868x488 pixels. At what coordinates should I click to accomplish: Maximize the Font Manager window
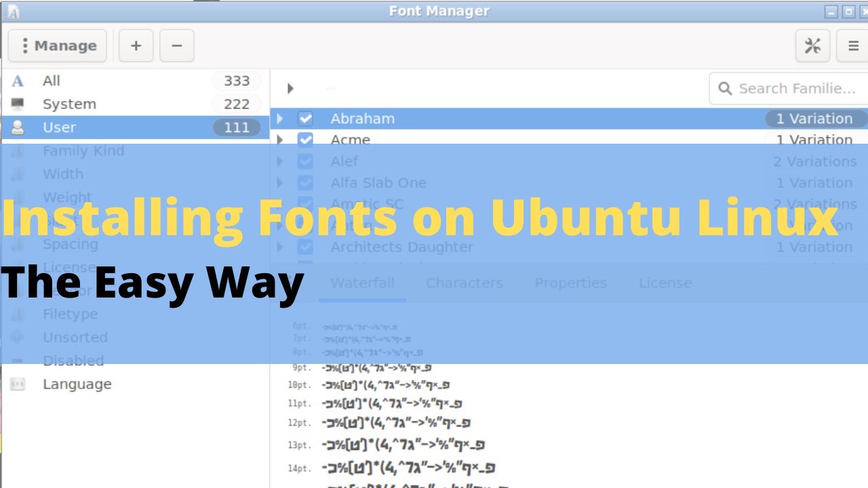(x=848, y=12)
